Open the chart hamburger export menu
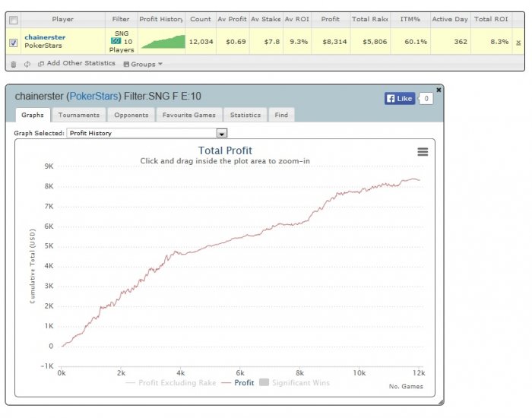This screenshot has width=532, height=418. [x=423, y=152]
